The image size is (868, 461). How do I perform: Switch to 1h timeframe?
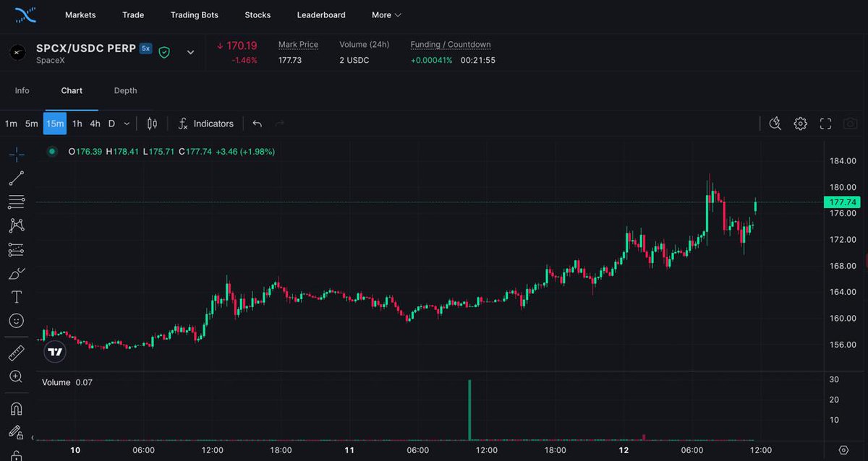77,124
